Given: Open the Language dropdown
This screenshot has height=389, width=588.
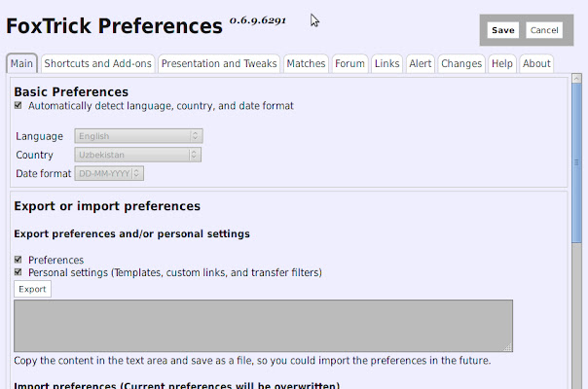Looking at the screenshot, I should pos(138,137).
